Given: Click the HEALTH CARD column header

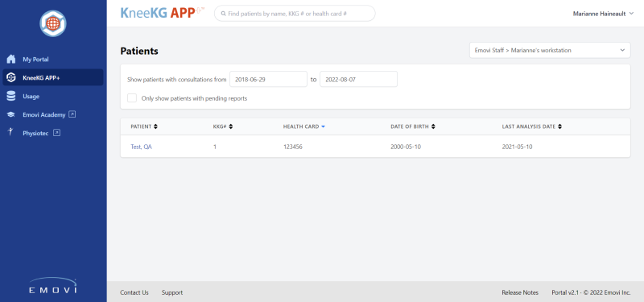Looking at the screenshot, I should 301,126.
